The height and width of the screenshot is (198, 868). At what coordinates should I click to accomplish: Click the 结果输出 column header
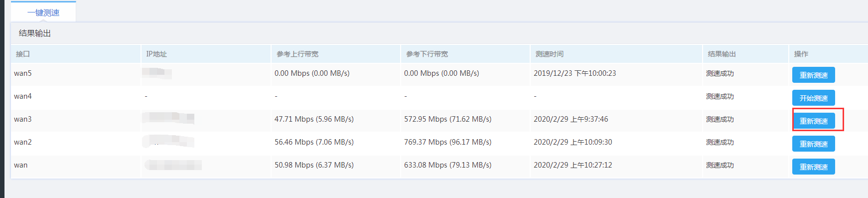(722, 54)
